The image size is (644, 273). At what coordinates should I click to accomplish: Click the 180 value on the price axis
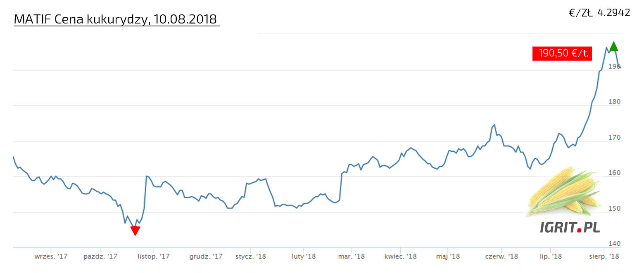click(x=614, y=102)
